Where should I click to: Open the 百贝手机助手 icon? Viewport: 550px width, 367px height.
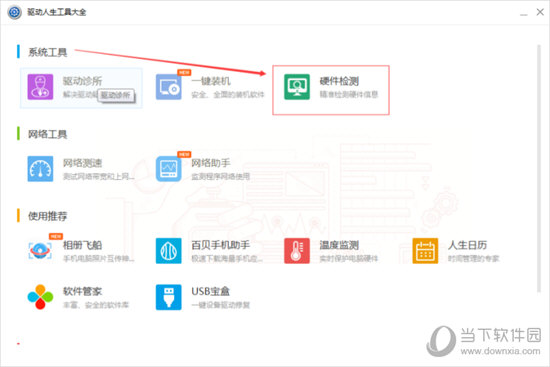click(x=169, y=251)
